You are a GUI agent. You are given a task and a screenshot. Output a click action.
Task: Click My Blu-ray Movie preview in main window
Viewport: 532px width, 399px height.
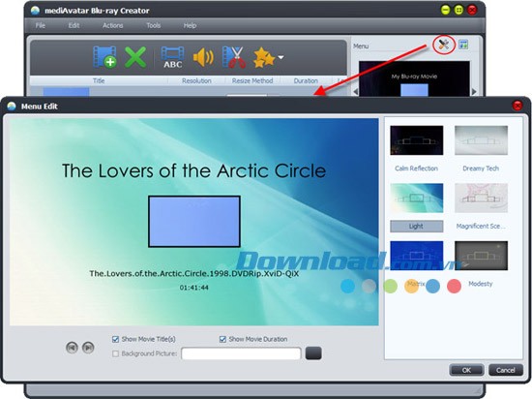[414, 78]
